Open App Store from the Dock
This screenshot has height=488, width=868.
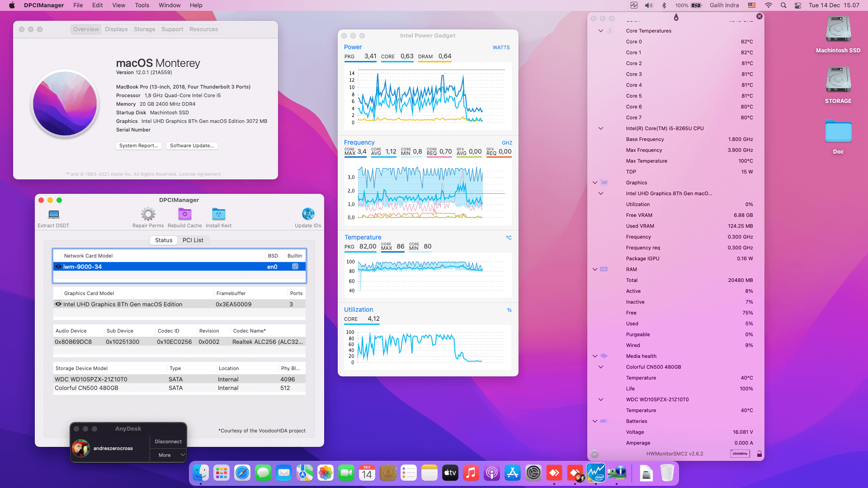click(513, 473)
